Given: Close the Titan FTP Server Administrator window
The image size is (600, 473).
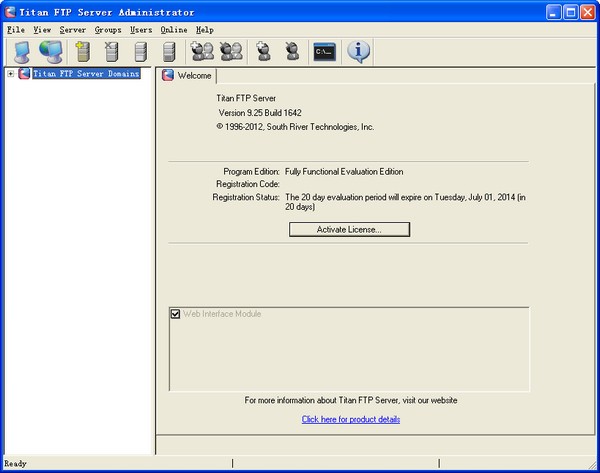Looking at the screenshot, I should [x=587, y=12].
